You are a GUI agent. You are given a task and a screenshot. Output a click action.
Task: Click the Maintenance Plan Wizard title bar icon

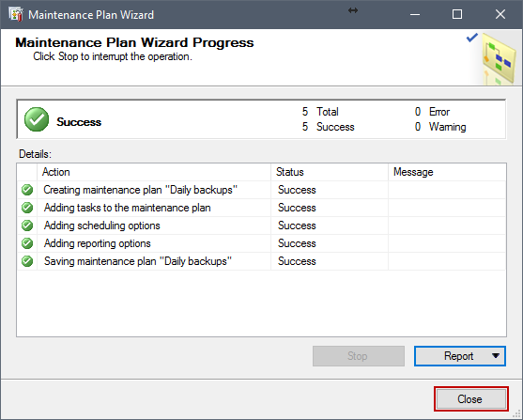point(16,14)
